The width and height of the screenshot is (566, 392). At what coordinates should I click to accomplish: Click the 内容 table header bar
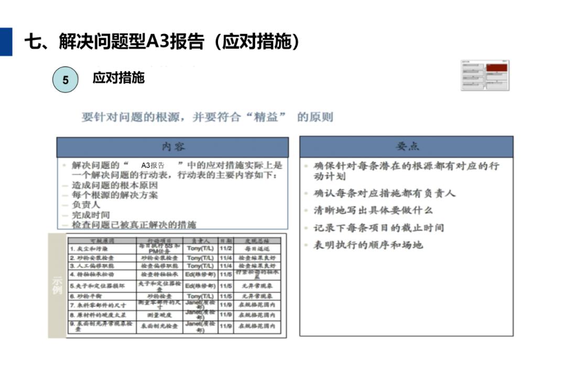coord(173,147)
